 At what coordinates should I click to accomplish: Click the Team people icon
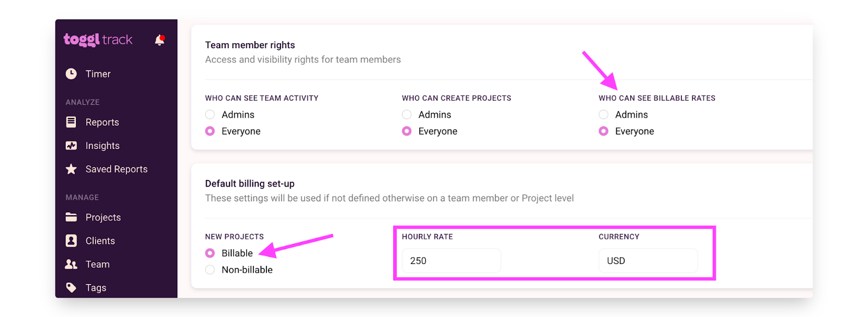pyautogui.click(x=71, y=264)
